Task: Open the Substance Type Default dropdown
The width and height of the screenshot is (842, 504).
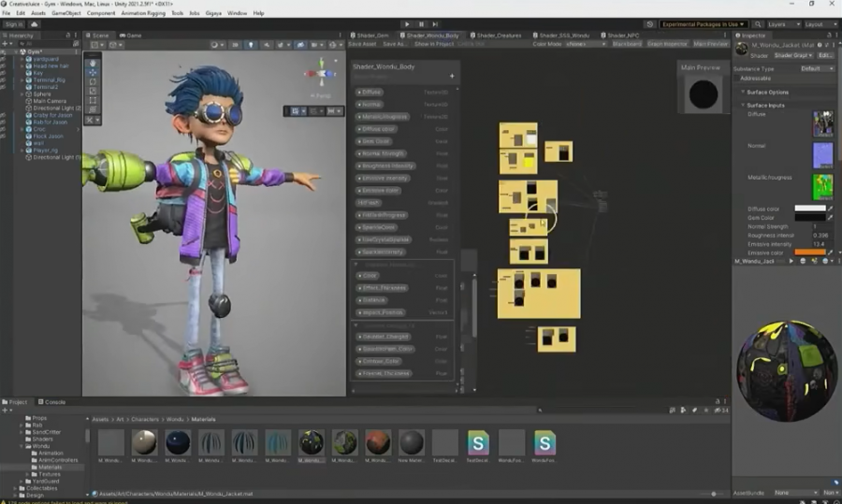Action: click(817, 68)
